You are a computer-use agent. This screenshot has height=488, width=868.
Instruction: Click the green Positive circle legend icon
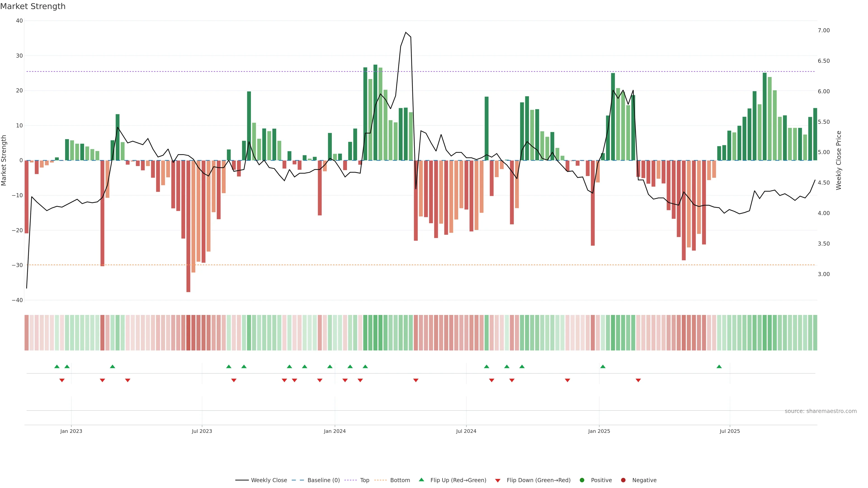point(582,480)
